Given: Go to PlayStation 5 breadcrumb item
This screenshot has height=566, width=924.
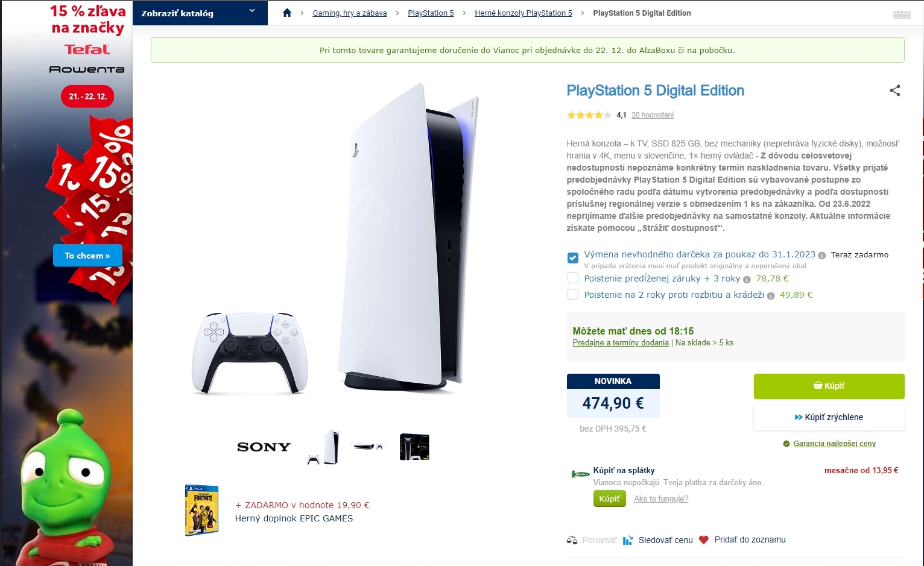Looking at the screenshot, I should click(x=431, y=13).
